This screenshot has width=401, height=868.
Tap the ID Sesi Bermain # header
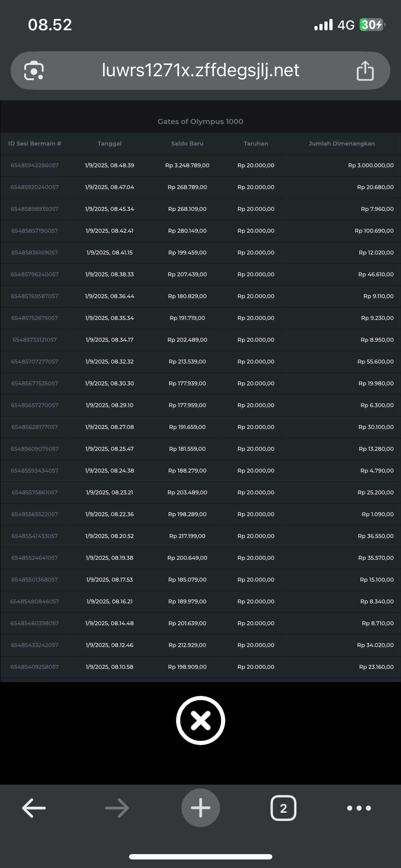tap(35, 144)
